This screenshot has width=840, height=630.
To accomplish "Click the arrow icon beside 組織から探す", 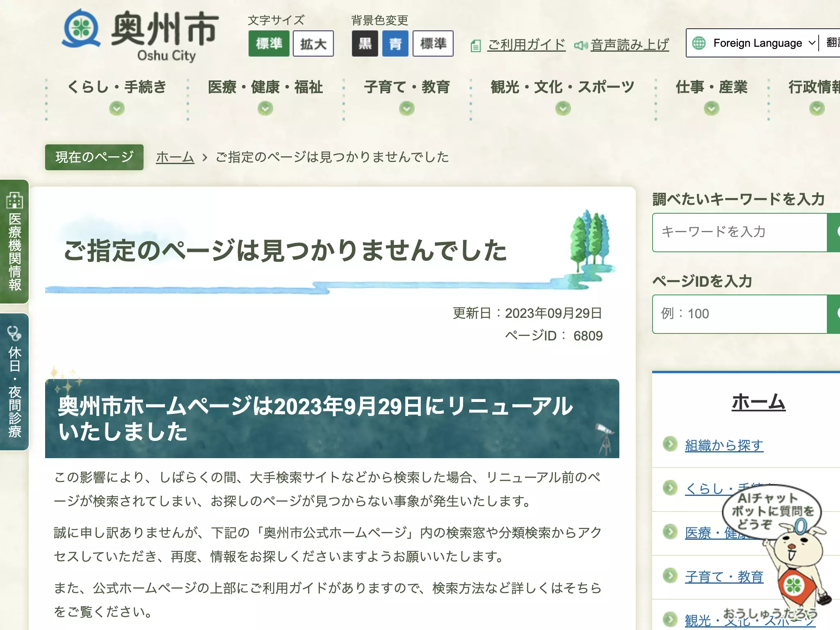I will tap(670, 444).
